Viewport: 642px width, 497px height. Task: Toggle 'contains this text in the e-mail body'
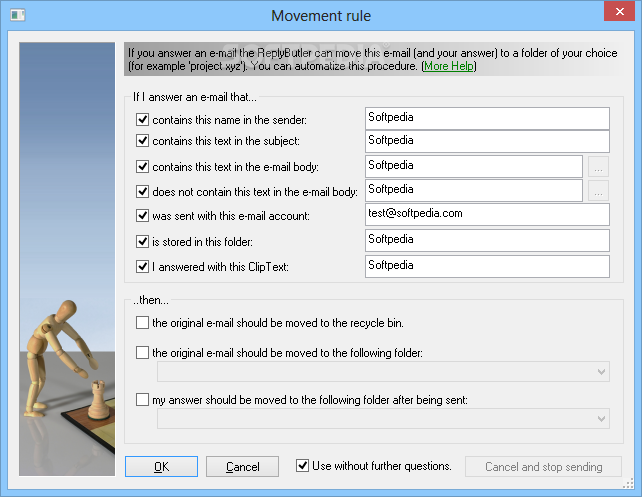[142, 167]
